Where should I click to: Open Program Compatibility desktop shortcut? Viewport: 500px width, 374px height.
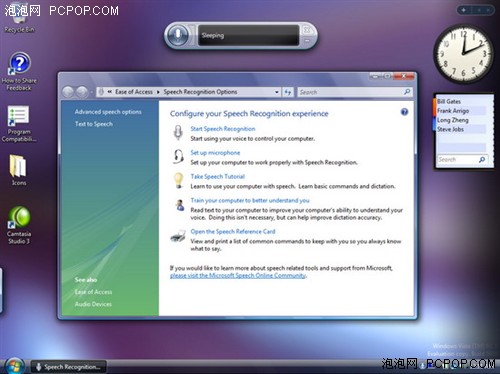(x=19, y=124)
